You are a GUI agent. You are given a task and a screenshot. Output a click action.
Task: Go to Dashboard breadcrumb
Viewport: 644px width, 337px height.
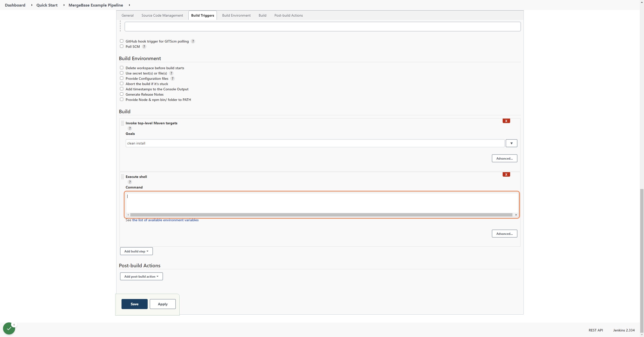(15, 5)
